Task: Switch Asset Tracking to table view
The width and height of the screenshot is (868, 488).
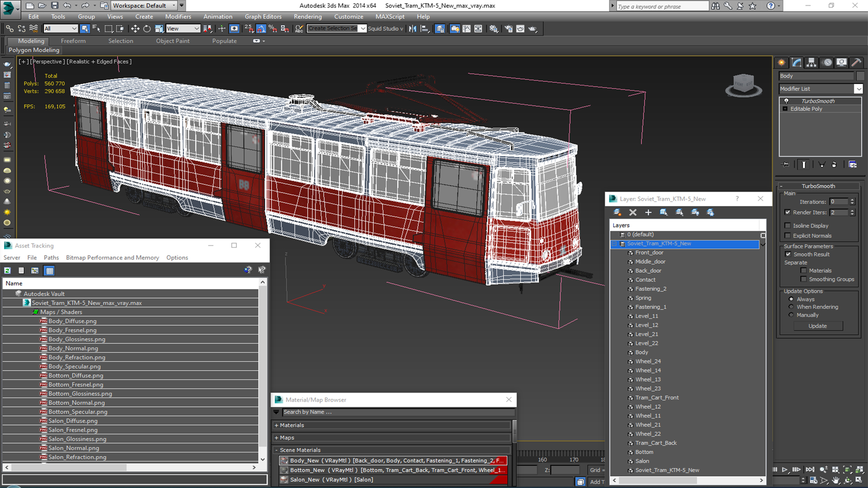Action: click(50, 271)
